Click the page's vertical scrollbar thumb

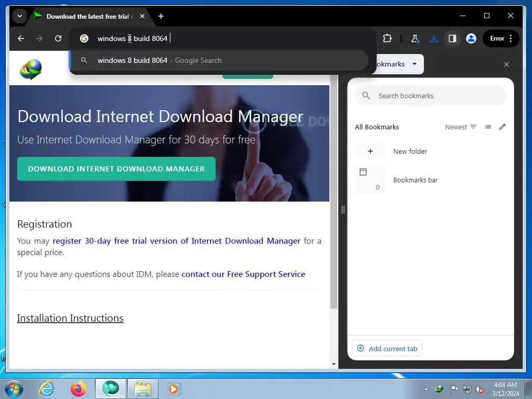(334, 192)
